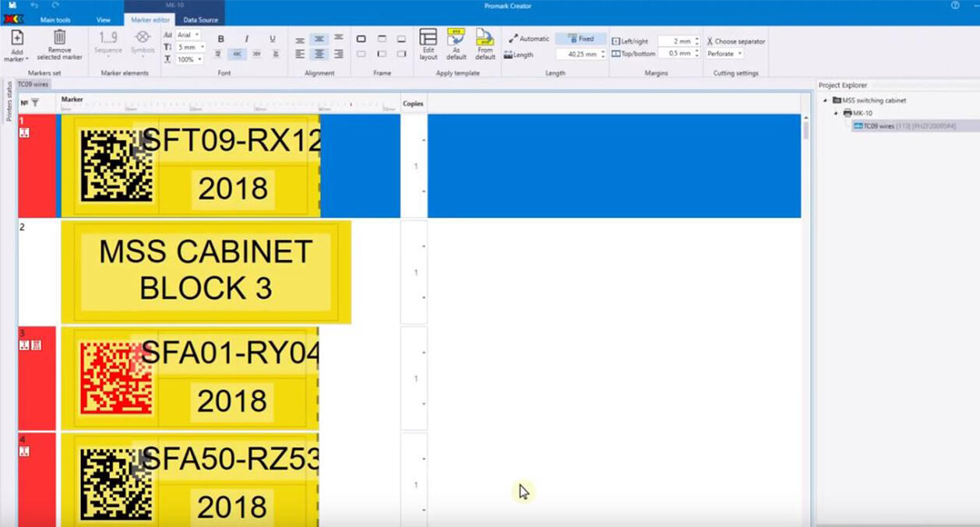Increase the Left/right margin value
Image resolution: width=980 pixels, height=527 pixels.
point(696,37)
